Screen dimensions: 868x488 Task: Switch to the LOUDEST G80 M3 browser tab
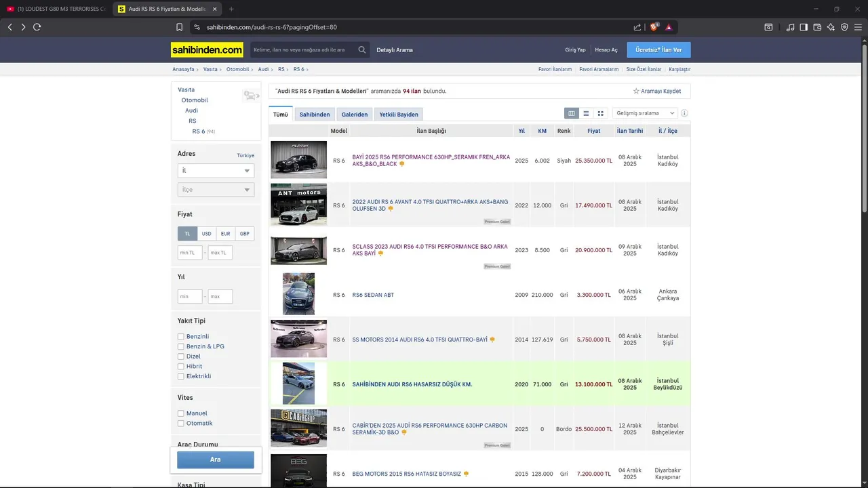point(56,9)
